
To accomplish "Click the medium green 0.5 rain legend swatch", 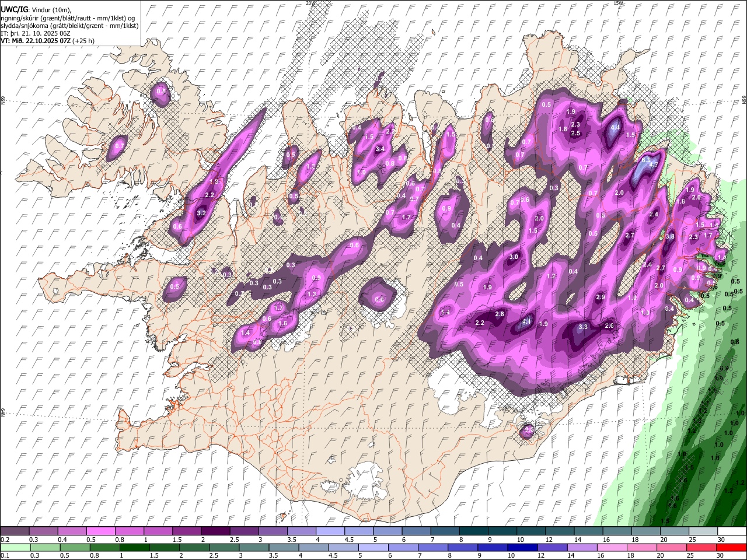I will [75, 547].
